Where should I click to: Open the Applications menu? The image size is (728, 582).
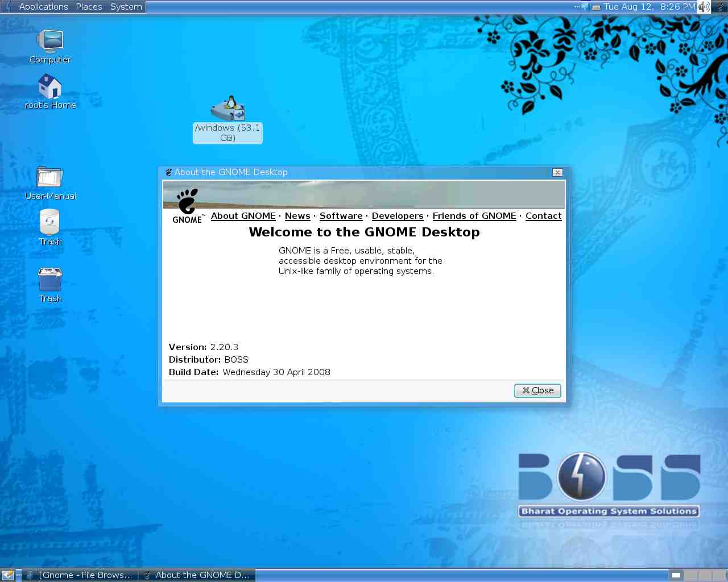43,7
